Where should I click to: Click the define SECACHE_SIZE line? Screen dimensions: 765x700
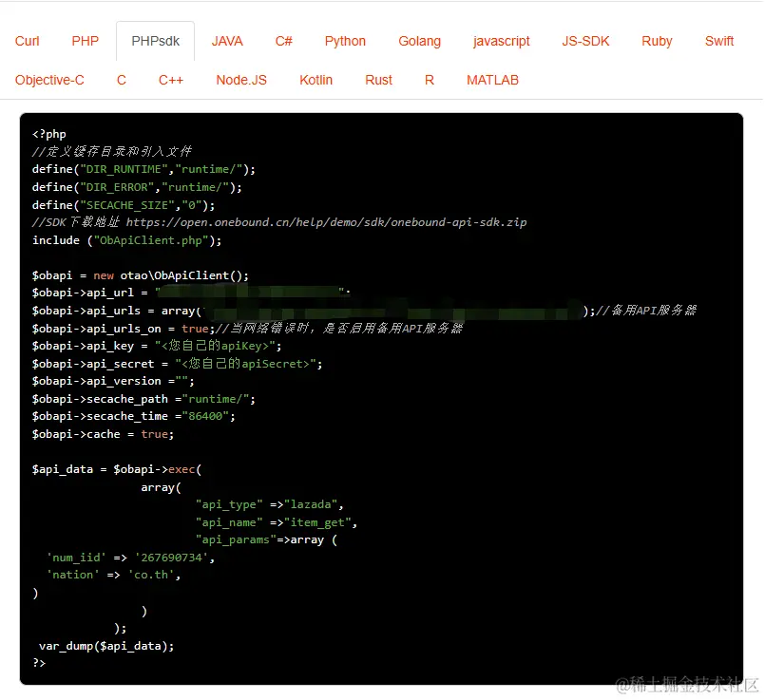(x=123, y=205)
